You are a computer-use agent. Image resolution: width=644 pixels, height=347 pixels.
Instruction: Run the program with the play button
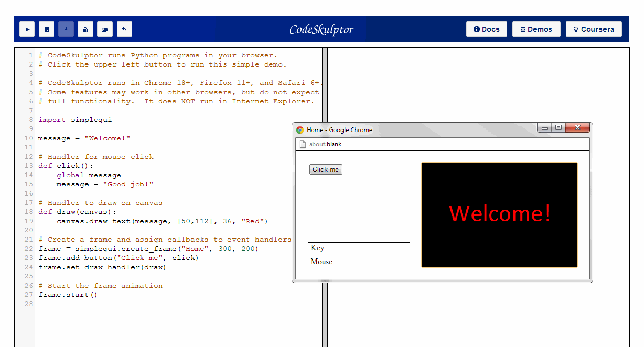coord(27,29)
